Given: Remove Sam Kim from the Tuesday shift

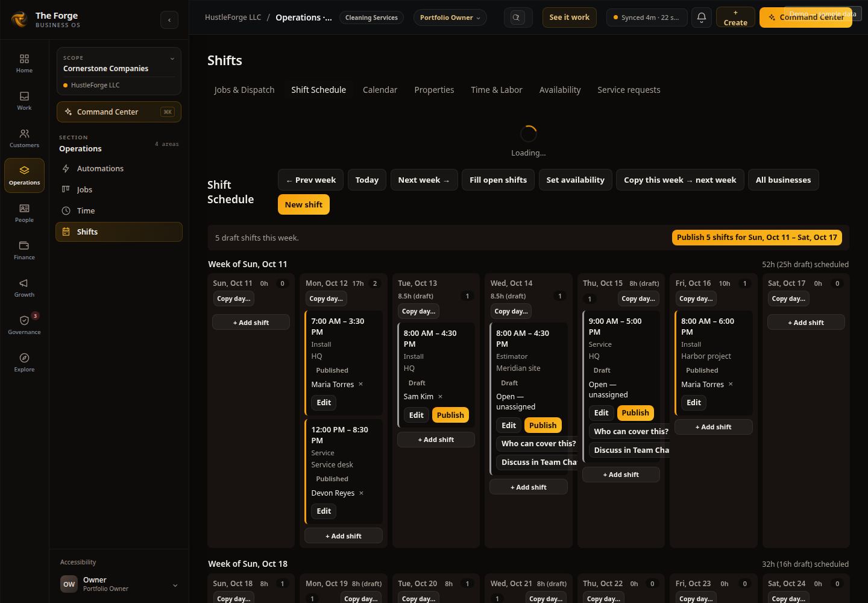Looking at the screenshot, I should (441, 397).
